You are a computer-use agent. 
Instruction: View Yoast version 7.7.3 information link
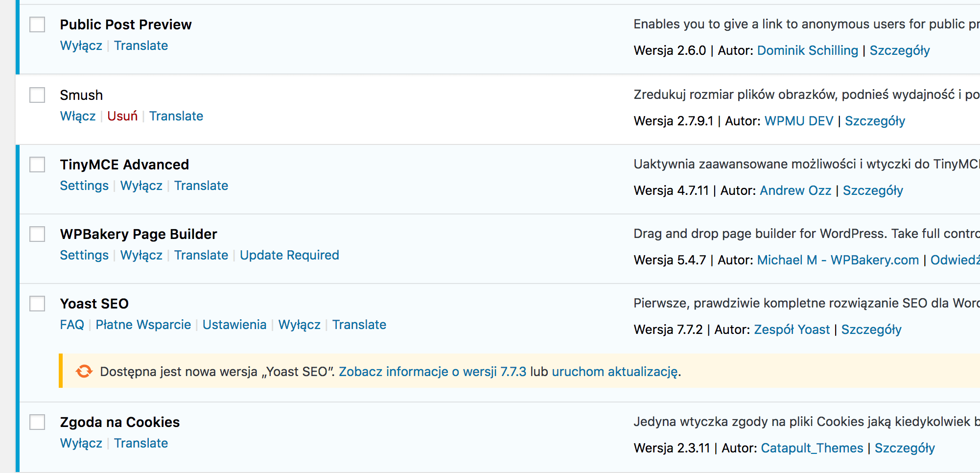coord(433,372)
